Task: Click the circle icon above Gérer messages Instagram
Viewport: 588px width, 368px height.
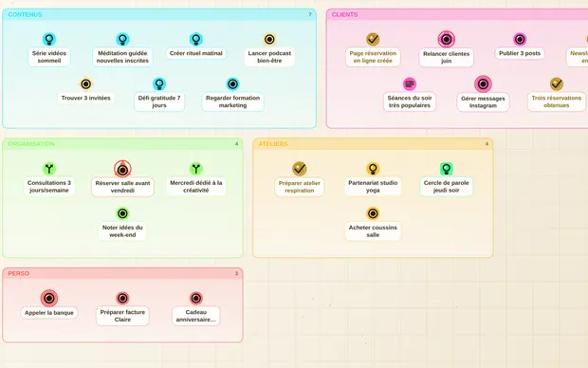Action: [483, 84]
